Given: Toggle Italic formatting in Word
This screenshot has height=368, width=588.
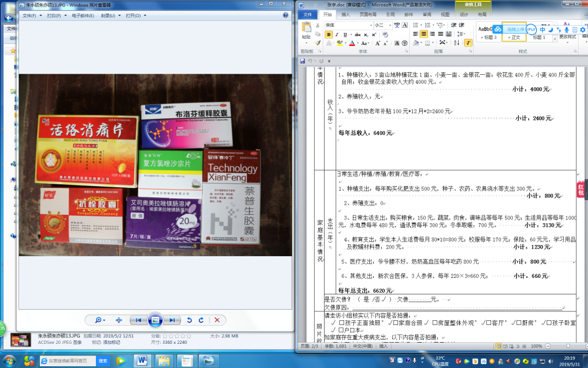Looking at the screenshot, I should click(337, 35).
